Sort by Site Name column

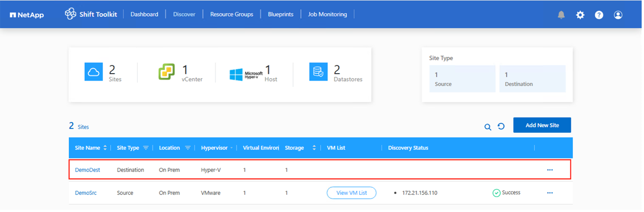(x=105, y=148)
